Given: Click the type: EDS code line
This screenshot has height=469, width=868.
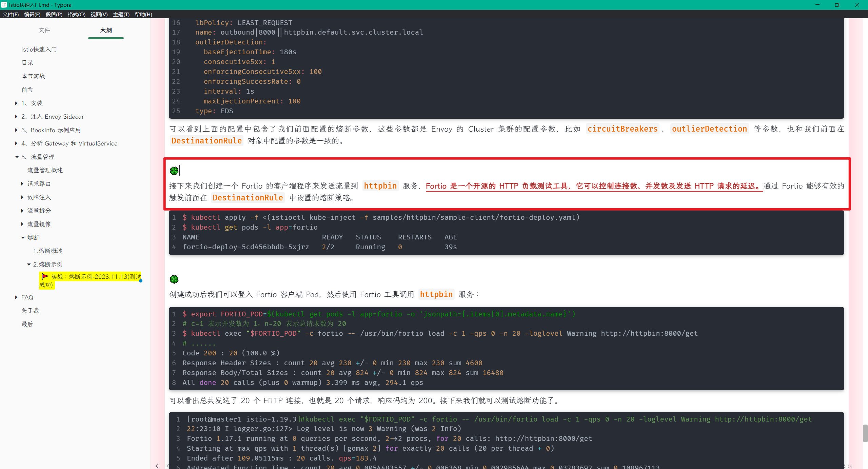Looking at the screenshot, I should [x=214, y=111].
